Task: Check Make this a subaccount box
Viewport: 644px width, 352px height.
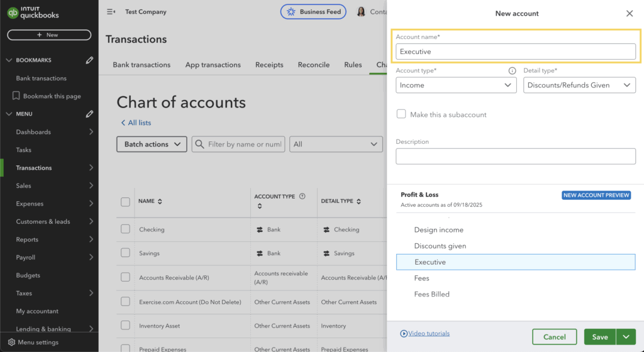Action: coord(401,114)
